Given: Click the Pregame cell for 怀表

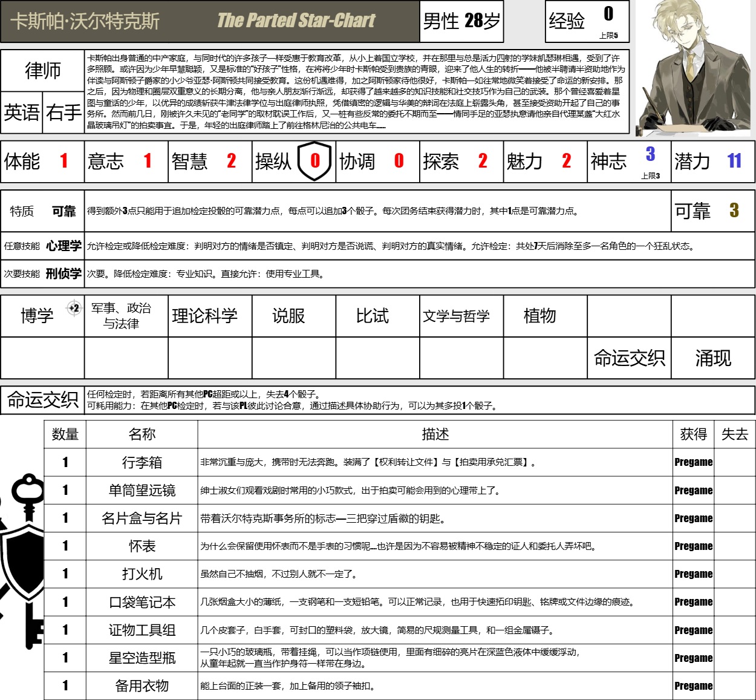Looking at the screenshot, I should click(694, 546).
